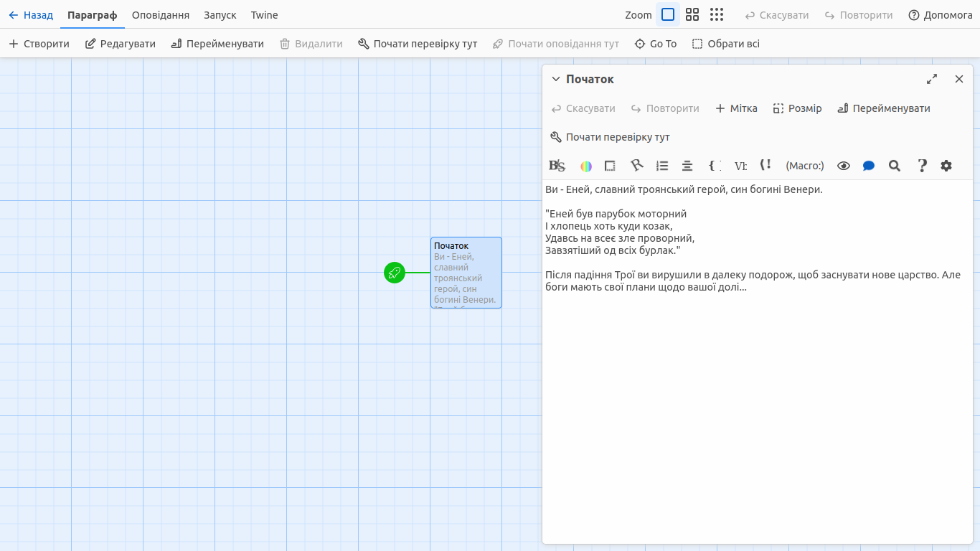Click the text alignment icon
Image resolution: width=980 pixels, height=551 pixels.
(687, 166)
